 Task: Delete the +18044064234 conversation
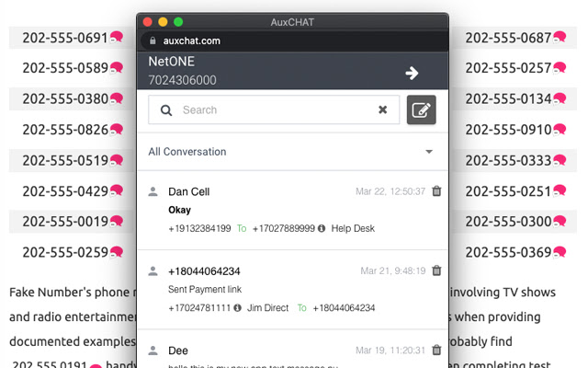click(x=436, y=270)
